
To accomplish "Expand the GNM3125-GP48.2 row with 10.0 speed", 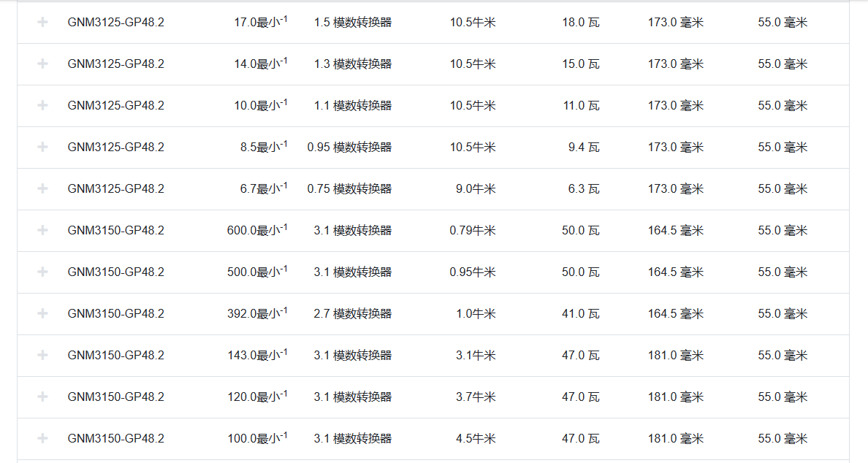I will (x=42, y=105).
